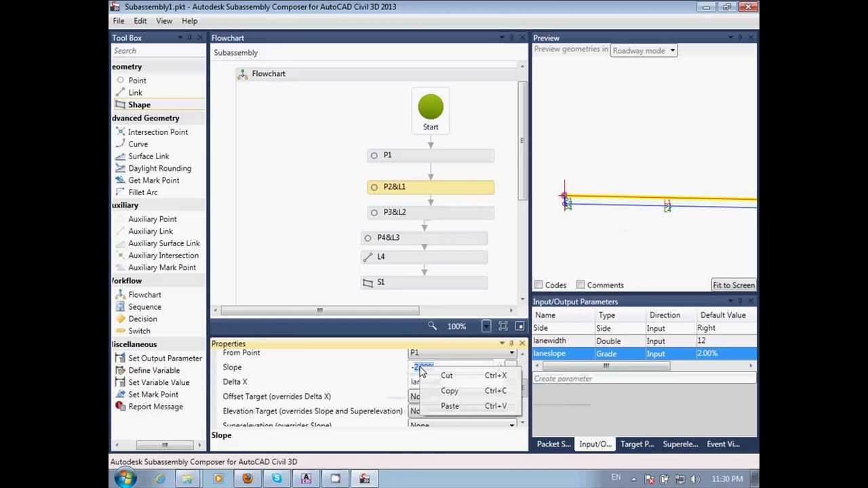Select the L4 flowchart node
Viewport: 868px width, 488px height.
424,257
